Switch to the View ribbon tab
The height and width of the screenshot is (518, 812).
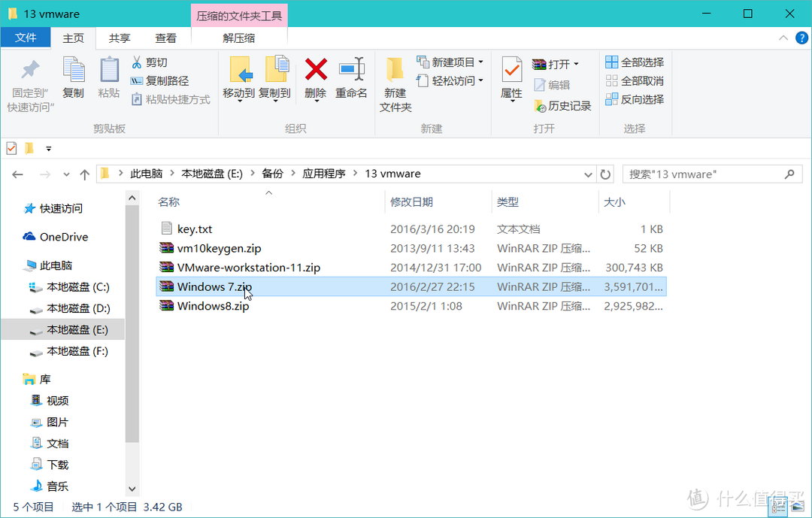coord(165,38)
